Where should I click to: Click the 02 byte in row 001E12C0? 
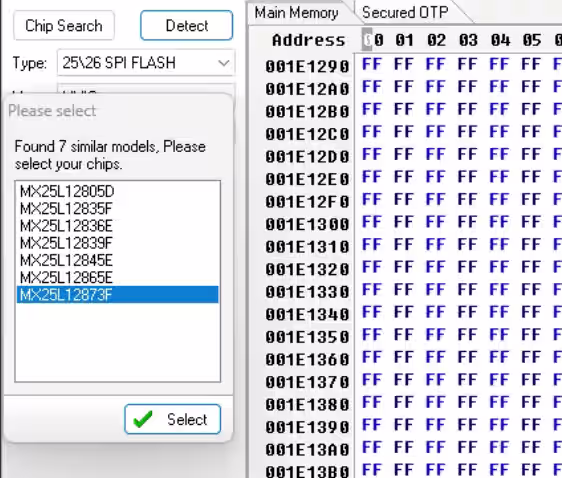tap(436, 132)
